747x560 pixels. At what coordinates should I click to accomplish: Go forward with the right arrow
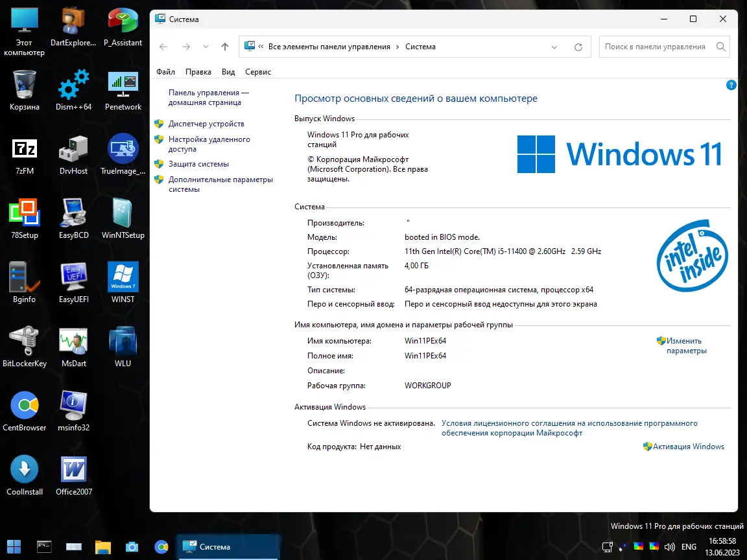pyautogui.click(x=186, y=47)
